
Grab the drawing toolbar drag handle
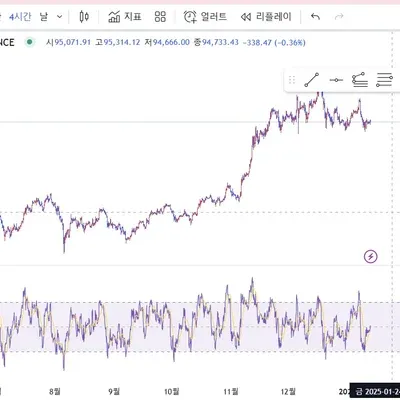coord(292,80)
